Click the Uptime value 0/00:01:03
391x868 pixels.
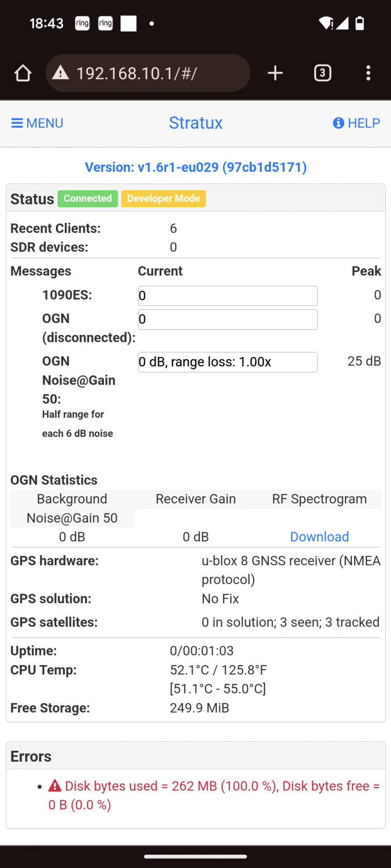[x=202, y=651]
